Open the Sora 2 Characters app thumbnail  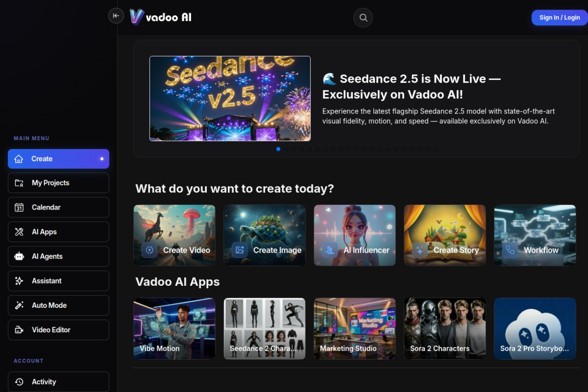[x=445, y=329]
